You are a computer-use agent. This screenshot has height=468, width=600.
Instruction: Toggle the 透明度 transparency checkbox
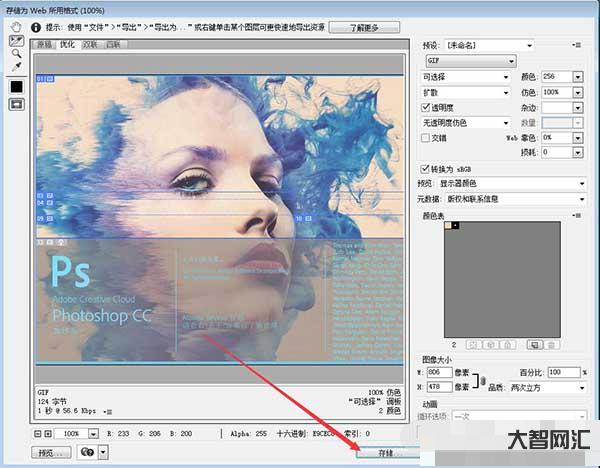426,108
